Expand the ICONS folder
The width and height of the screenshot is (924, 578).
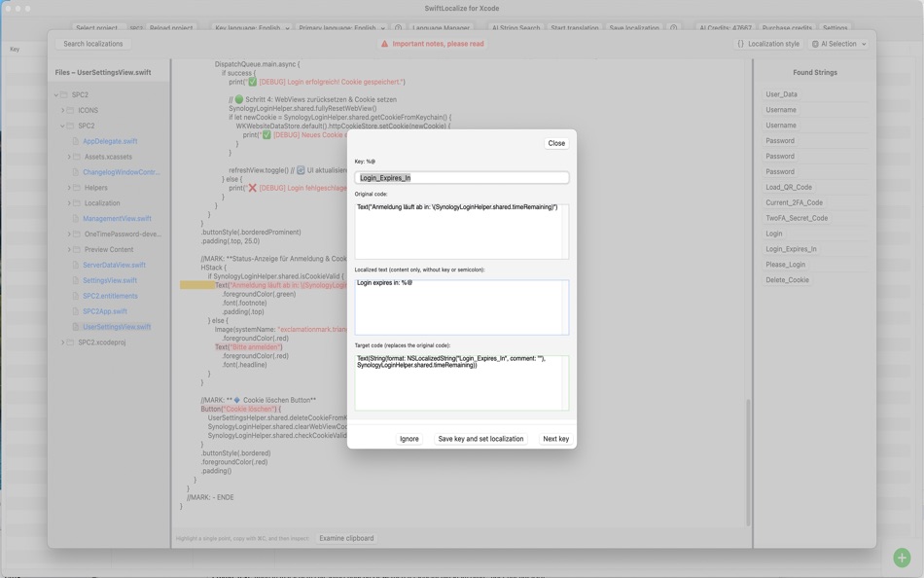(x=62, y=110)
